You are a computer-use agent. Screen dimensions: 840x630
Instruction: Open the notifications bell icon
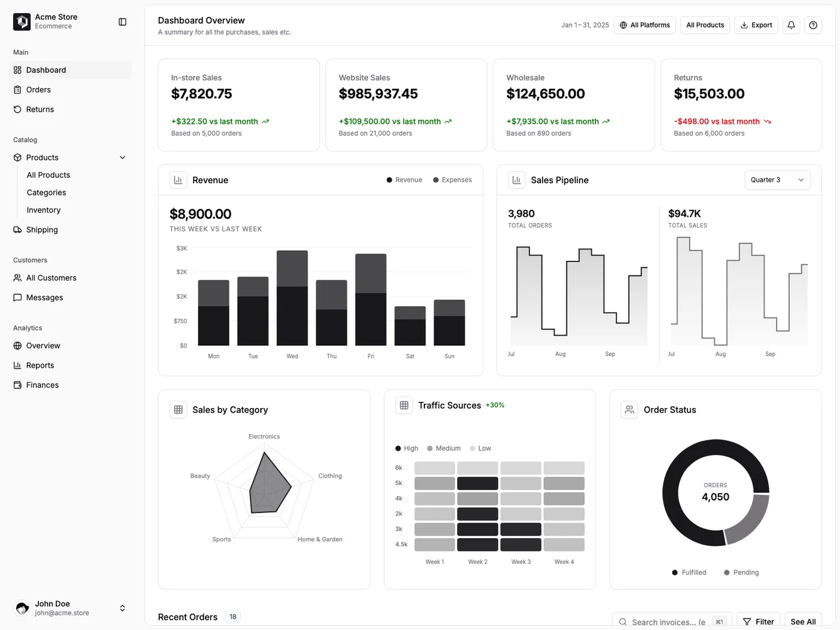791,25
